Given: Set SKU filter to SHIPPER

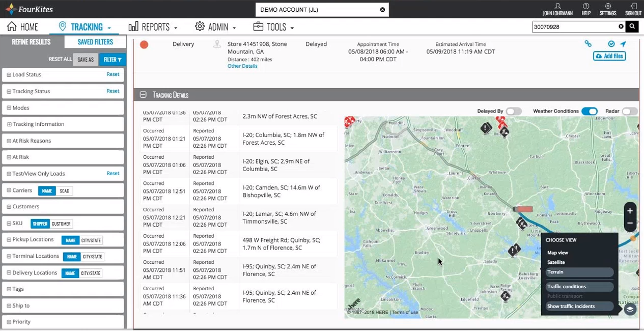Looking at the screenshot, I should (40, 224).
